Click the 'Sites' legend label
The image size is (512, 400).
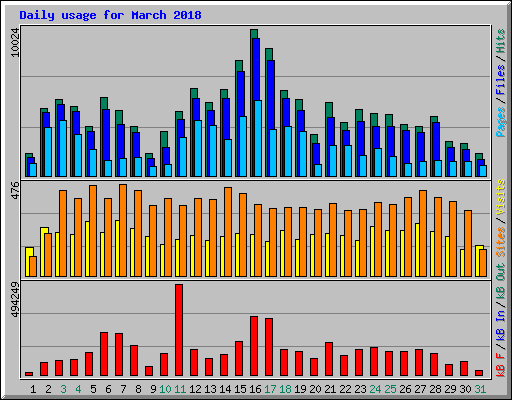(x=501, y=242)
